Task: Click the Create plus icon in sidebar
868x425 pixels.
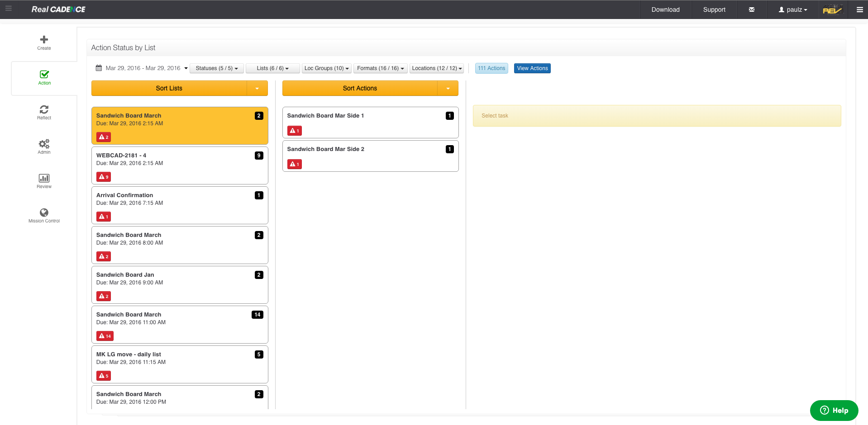Action: (44, 40)
